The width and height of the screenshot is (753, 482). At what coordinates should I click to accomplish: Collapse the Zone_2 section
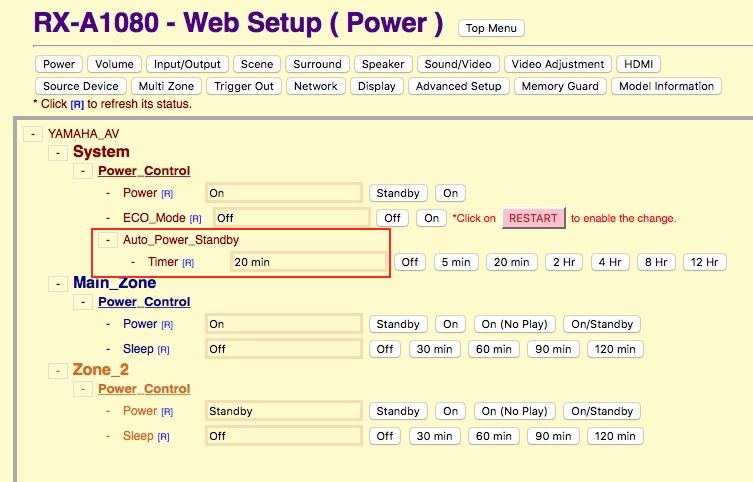pos(58,371)
